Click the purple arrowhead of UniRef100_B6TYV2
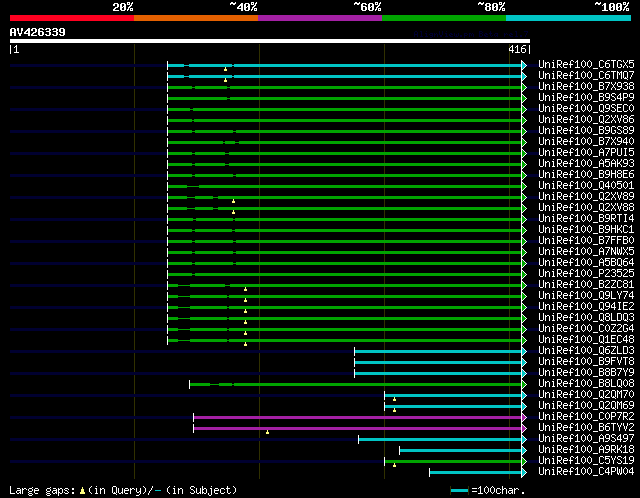 click(x=524, y=429)
